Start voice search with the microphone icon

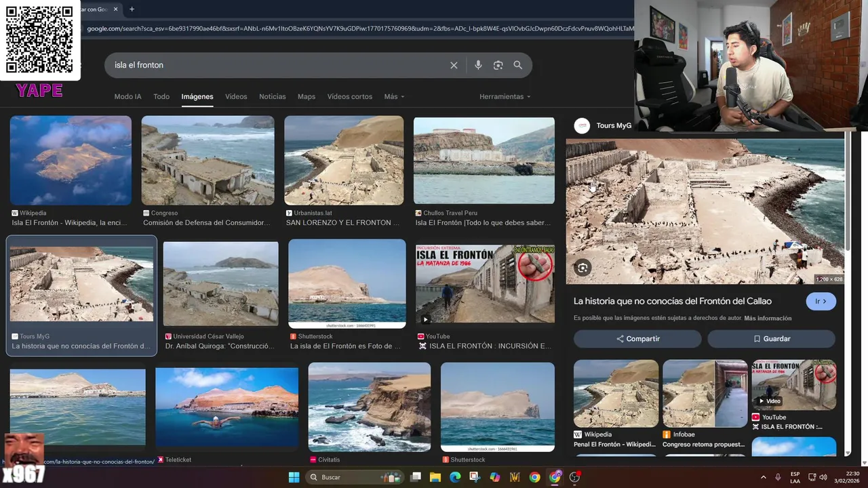(x=478, y=65)
